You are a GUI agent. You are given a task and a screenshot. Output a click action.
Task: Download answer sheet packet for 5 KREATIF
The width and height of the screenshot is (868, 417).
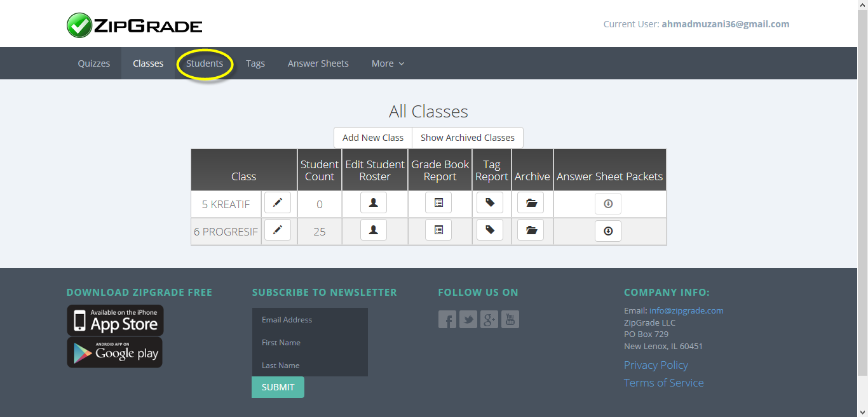point(608,204)
